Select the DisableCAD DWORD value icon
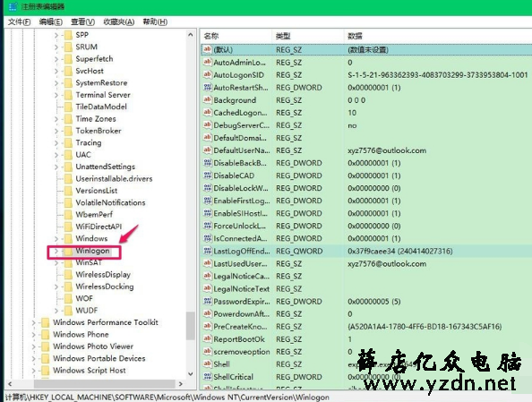 [x=207, y=175]
